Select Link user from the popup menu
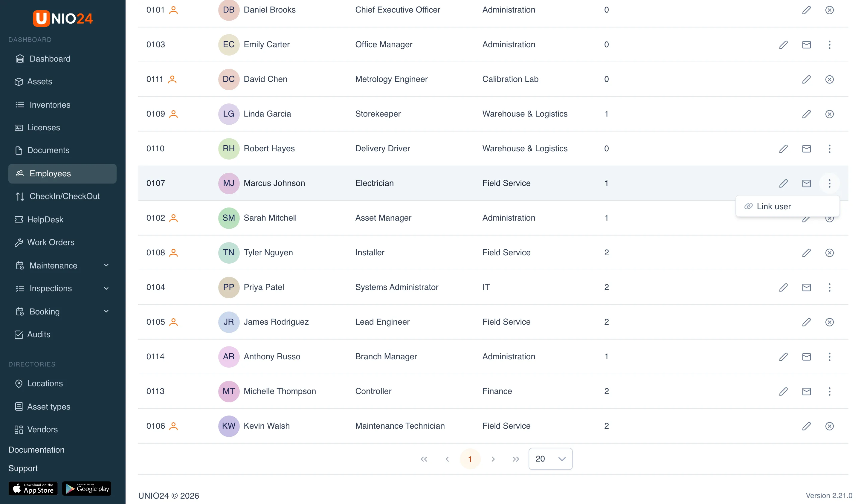 click(787, 206)
